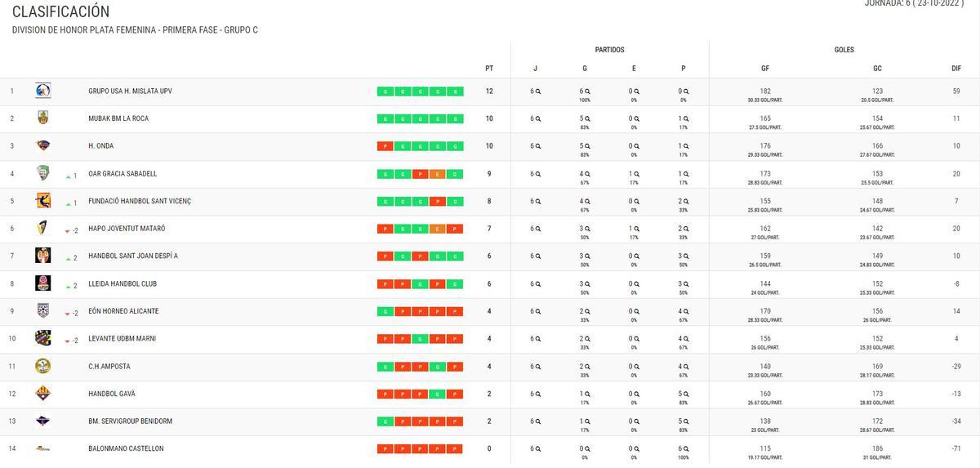Viewport: 980px width, 468px height.
Task: Click the C.H. Amposta round logo
Action: (x=43, y=366)
